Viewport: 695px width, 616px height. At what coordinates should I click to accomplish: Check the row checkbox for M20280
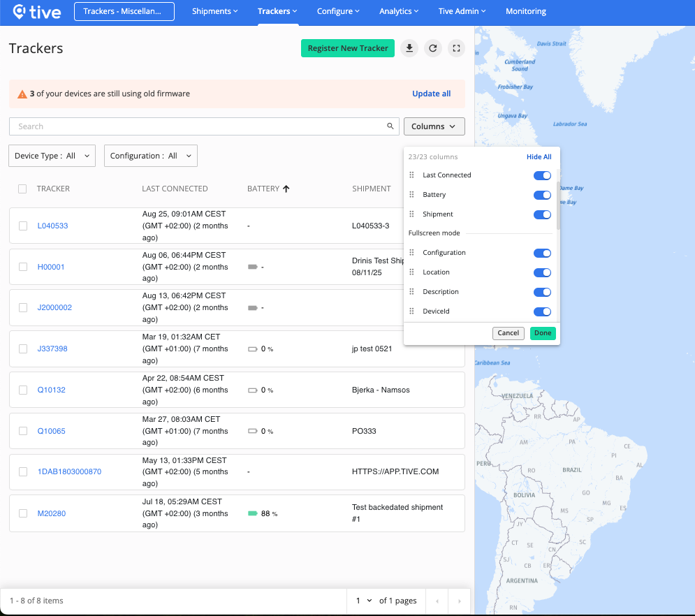pyautogui.click(x=22, y=513)
